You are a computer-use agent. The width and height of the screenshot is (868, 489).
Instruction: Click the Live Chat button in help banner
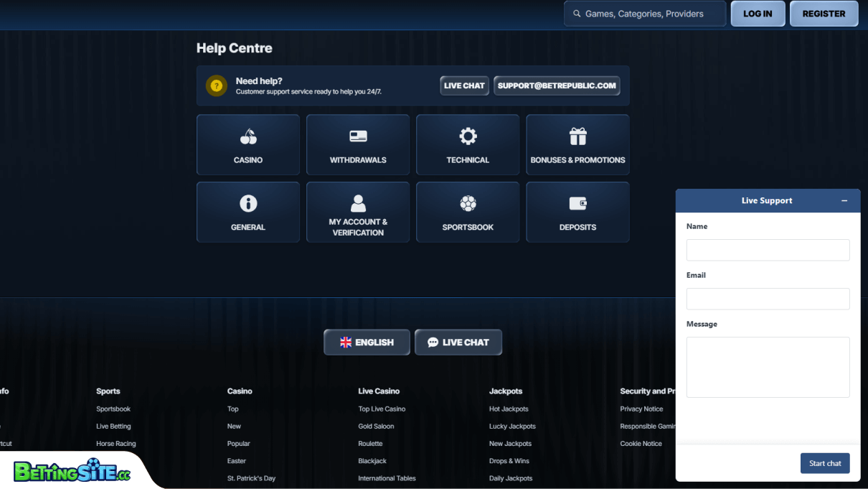point(464,85)
